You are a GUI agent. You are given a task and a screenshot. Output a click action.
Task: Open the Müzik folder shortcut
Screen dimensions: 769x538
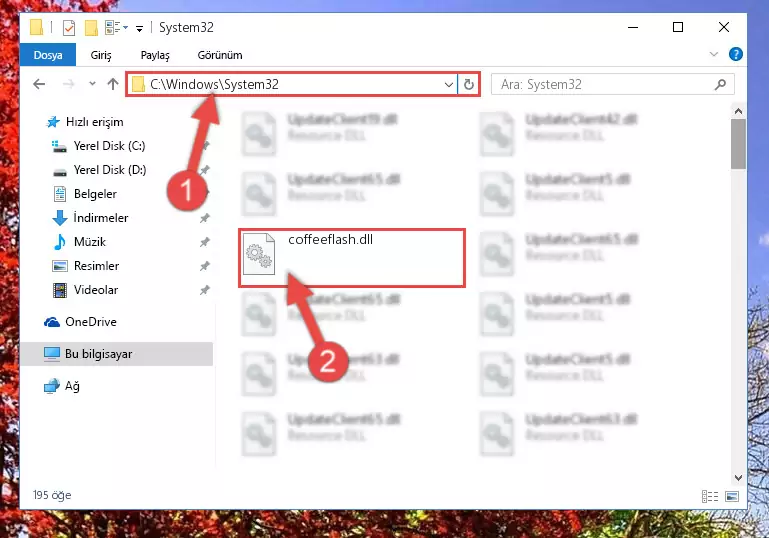[90, 242]
